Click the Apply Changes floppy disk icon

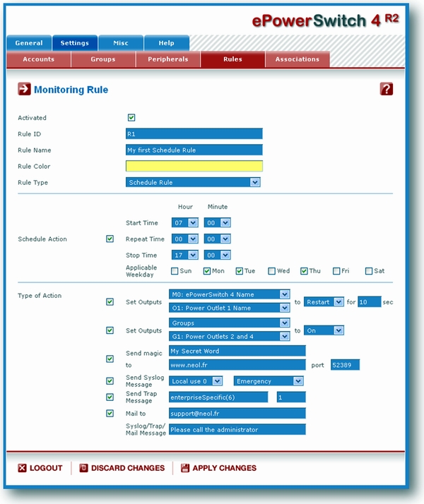(x=185, y=468)
